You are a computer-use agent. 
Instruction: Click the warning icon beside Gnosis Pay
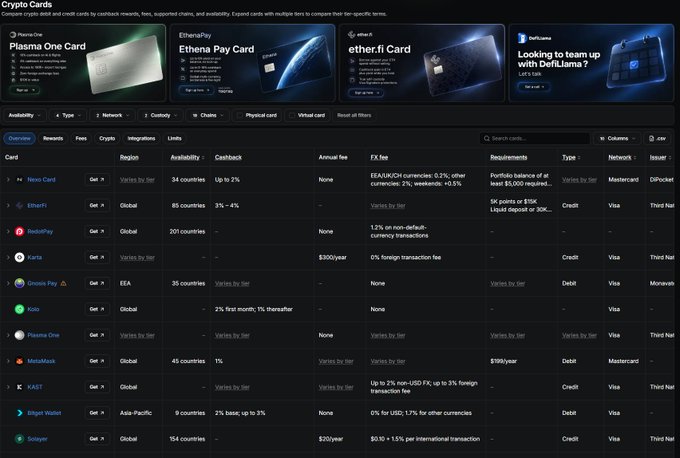click(x=63, y=283)
